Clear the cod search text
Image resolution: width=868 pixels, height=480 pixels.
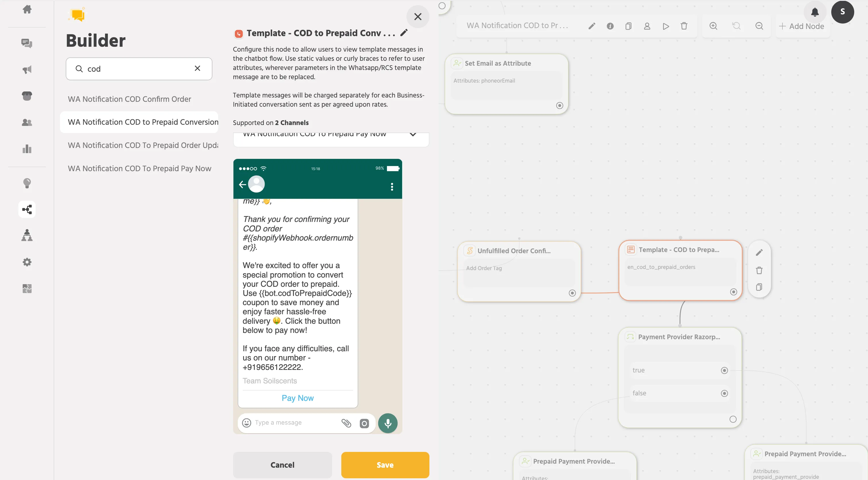click(197, 68)
